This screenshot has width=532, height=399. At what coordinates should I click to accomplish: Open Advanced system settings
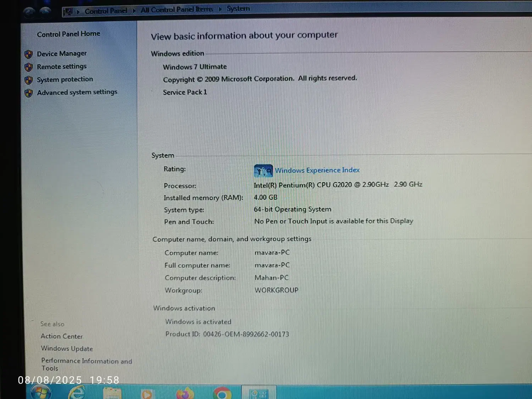coord(77,92)
